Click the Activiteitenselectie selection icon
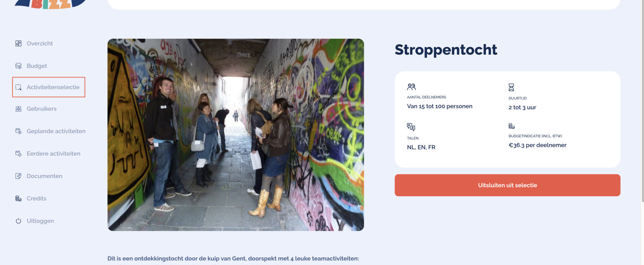Screen dimensions: 644x265 (18, 87)
